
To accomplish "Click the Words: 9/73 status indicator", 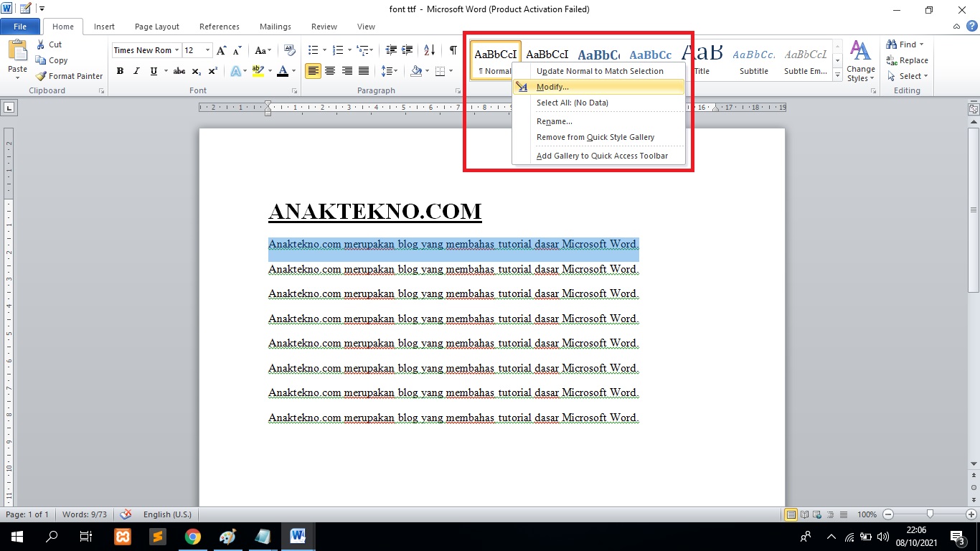I will [85, 514].
